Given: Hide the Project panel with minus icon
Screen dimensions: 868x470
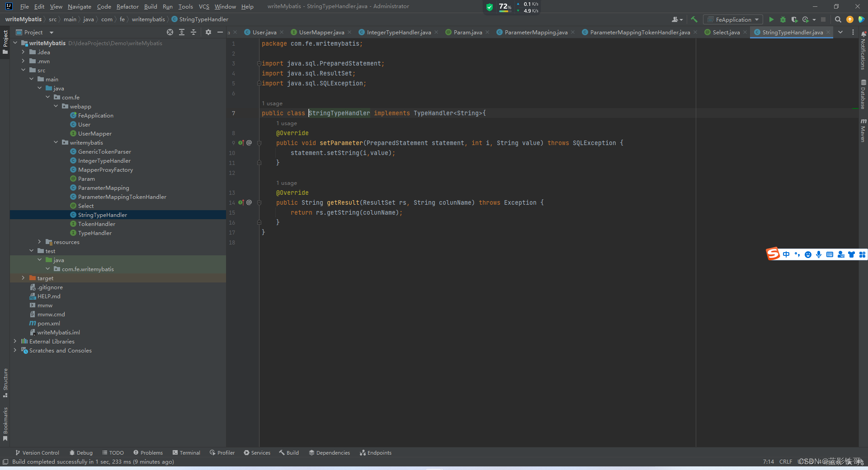Looking at the screenshot, I should pos(220,32).
